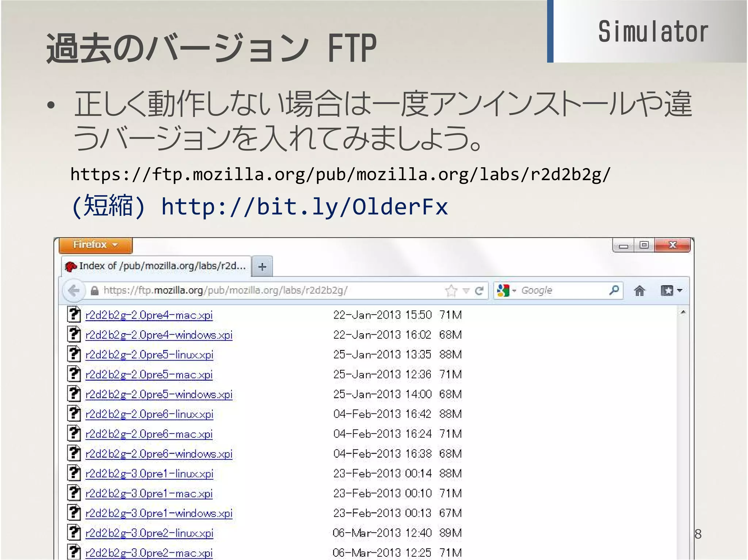Open the bookmarks menu button
748x560 pixels.
click(671, 291)
